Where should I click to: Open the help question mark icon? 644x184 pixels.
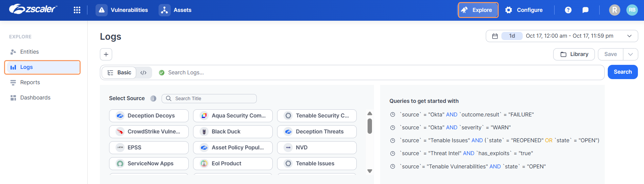[568, 10]
